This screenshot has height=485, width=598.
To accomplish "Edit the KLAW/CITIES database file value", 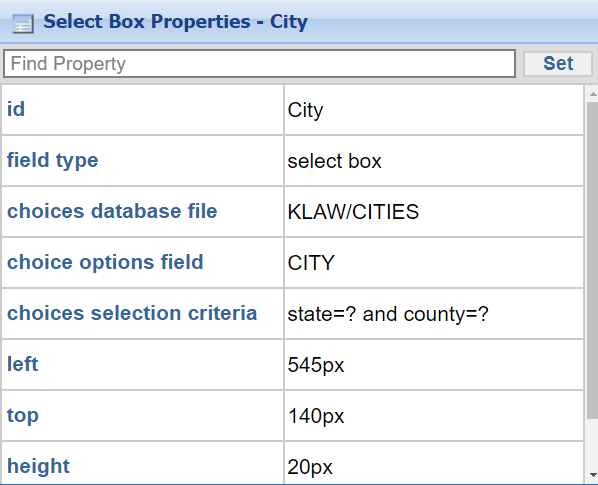I will pos(434,212).
